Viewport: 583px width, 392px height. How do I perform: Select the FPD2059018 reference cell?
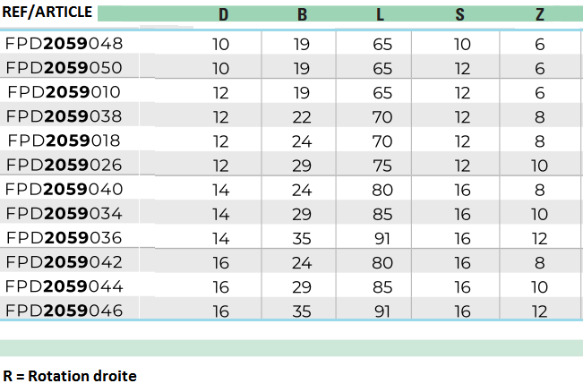[64, 141]
